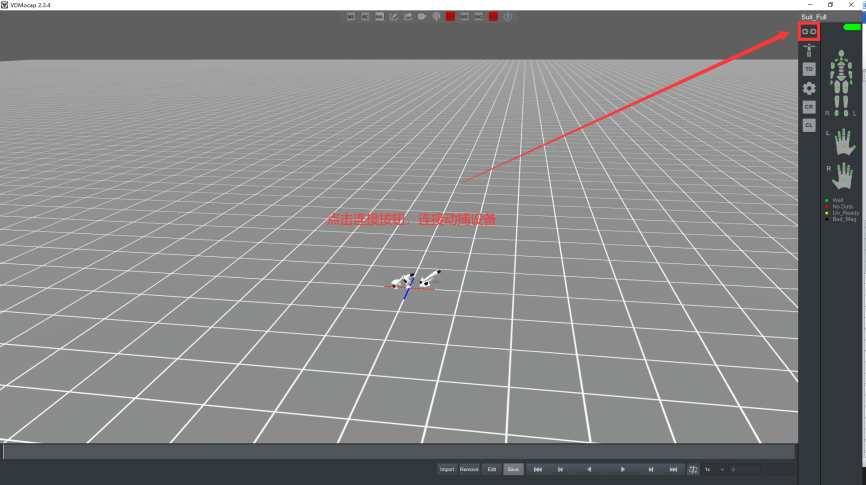
Task: Click the full body sensor diagram
Action: [x=841, y=83]
